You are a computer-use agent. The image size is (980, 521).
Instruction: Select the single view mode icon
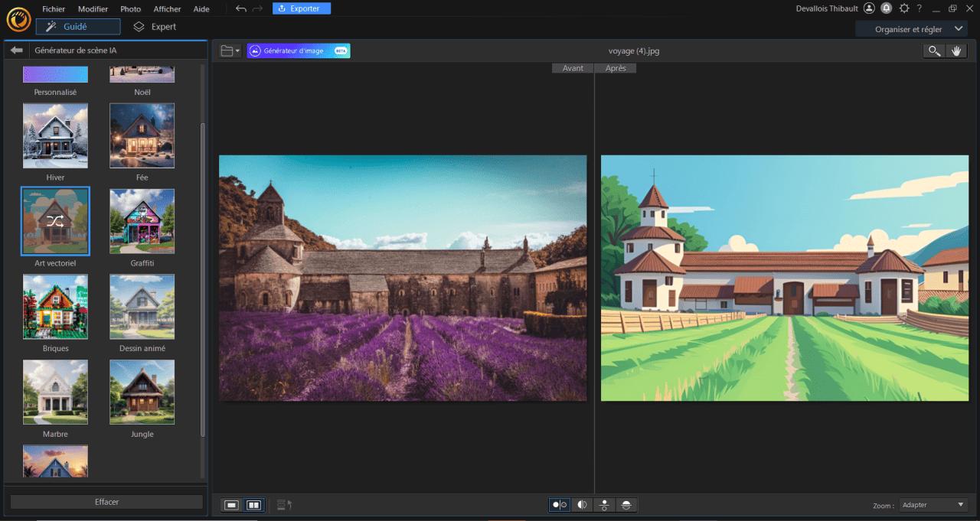click(232, 505)
